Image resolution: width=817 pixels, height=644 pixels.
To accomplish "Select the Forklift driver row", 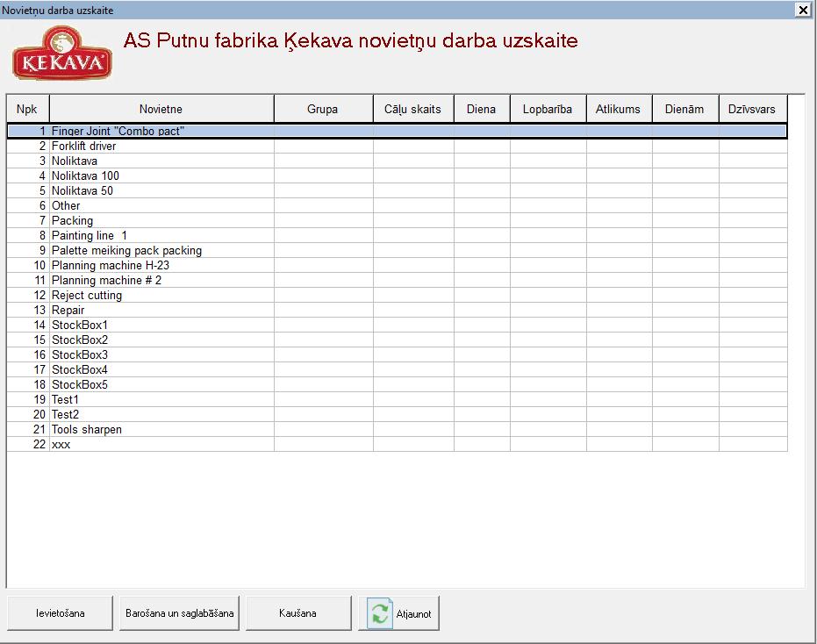I will click(x=397, y=146).
